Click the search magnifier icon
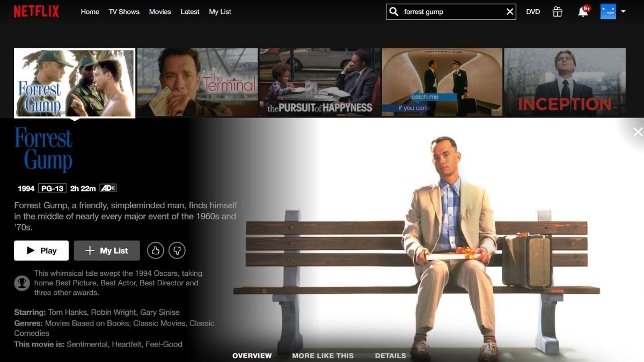The image size is (644, 362). click(394, 12)
